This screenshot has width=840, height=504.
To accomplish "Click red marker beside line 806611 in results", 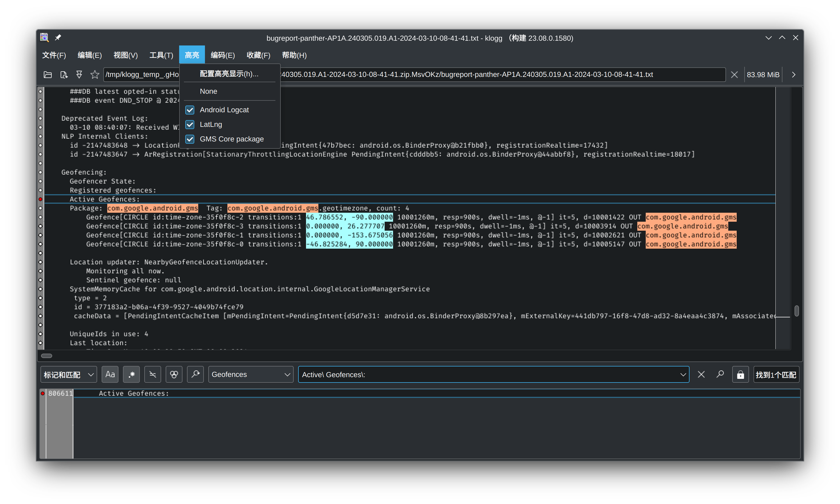I will click(43, 393).
